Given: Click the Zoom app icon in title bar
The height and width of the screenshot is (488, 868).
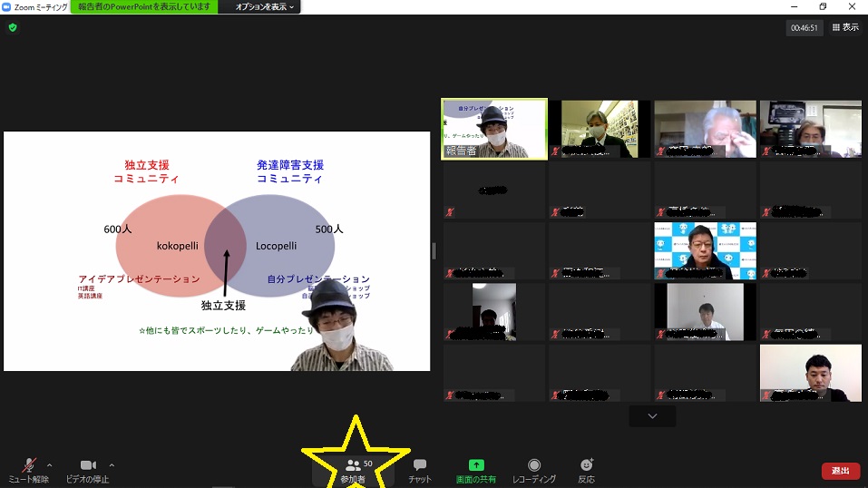Looking at the screenshot, I should tap(6, 6).
